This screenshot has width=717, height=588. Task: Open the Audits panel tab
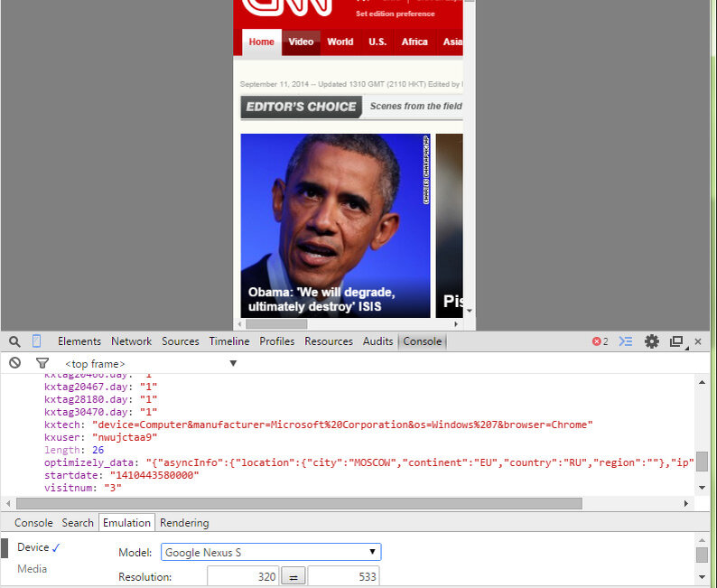pyautogui.click(x=377, y=341)
